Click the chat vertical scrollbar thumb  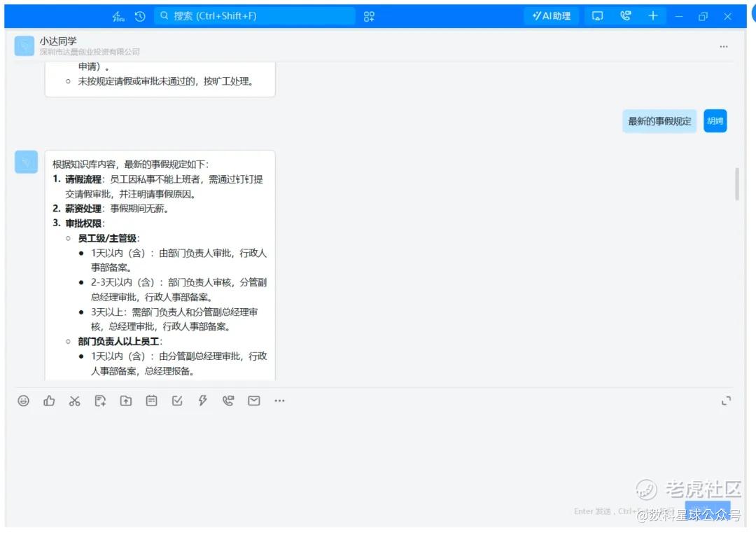coord(736,184)
